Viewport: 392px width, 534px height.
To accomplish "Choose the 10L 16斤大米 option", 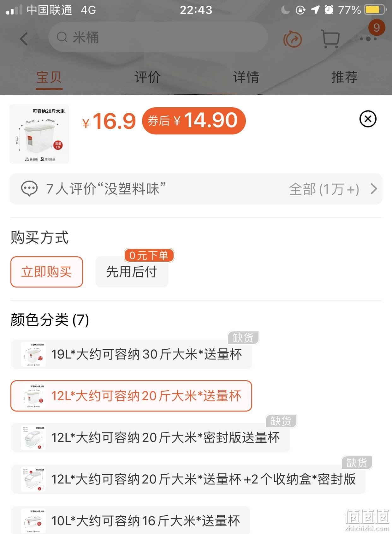I will point(131,521).
